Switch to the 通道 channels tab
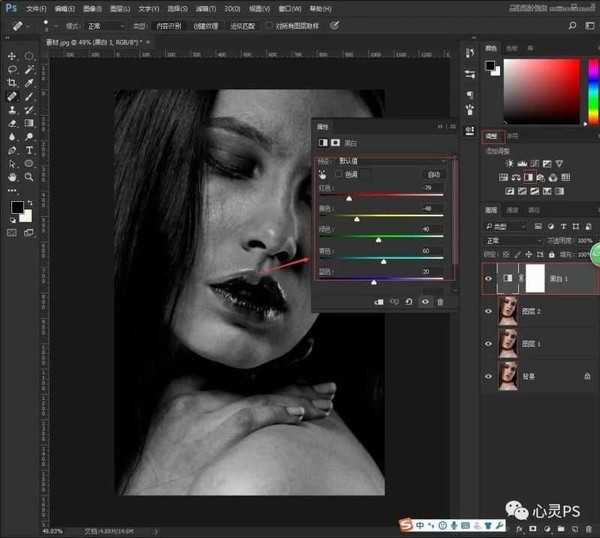This screenshot has width=600, height=538. 512,210
